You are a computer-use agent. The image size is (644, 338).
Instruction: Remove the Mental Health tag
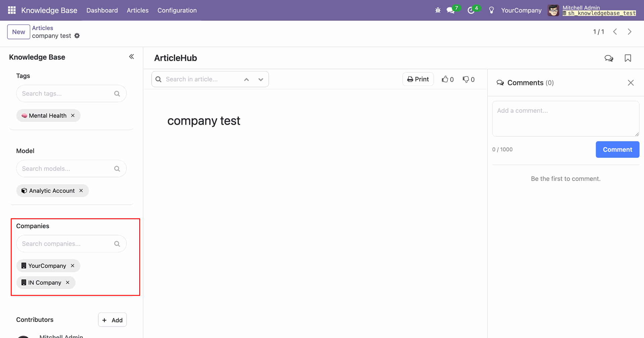(x=73, y=115)
